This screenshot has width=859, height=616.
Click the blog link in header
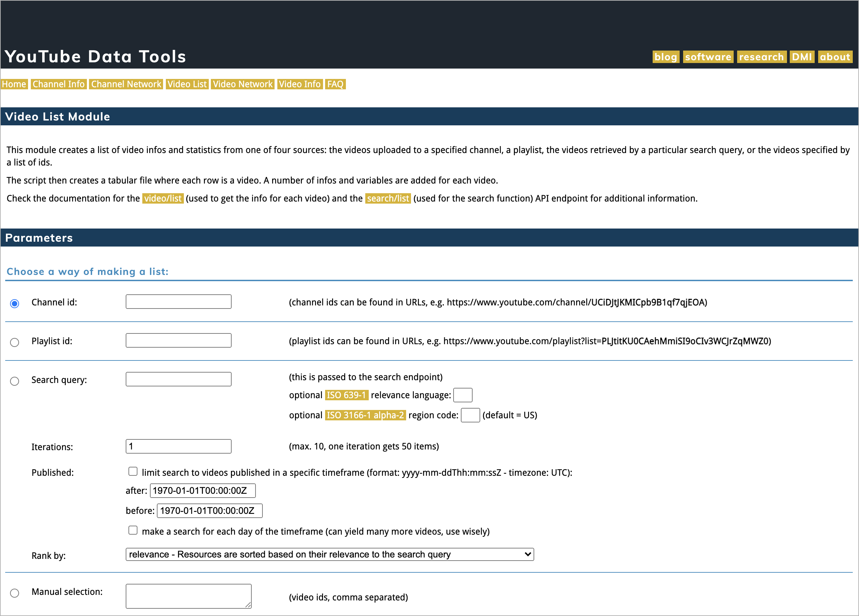(x=665, y=57)
